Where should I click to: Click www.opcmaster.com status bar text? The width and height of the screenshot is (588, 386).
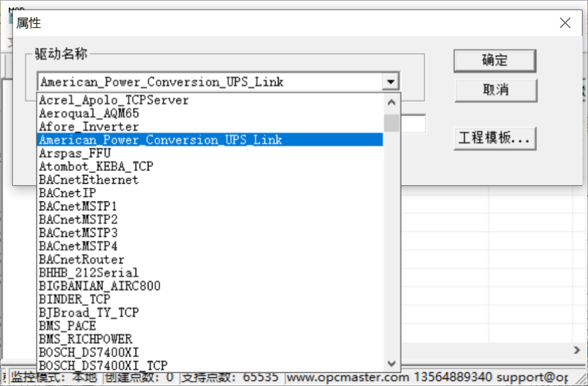[x=348, y=377]
